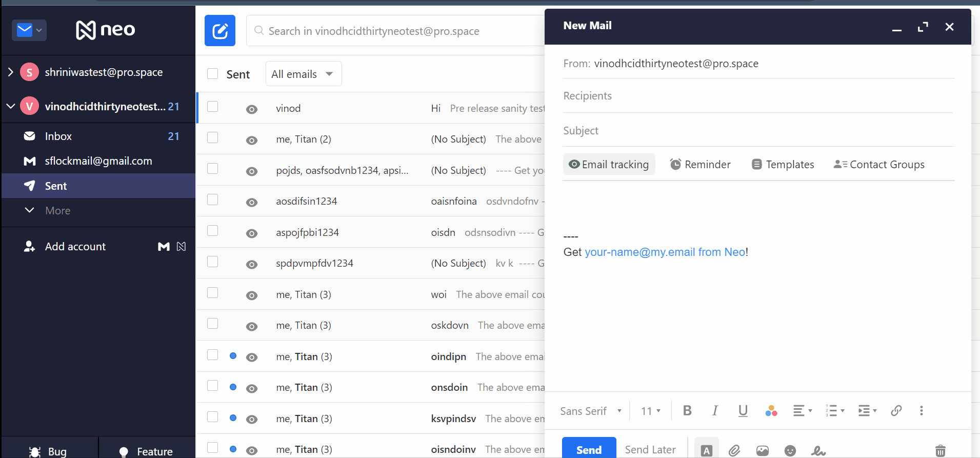Click the Neo icon beside Add account
Image resolution: width=980 pixels, height=458 pixels.
181,247
